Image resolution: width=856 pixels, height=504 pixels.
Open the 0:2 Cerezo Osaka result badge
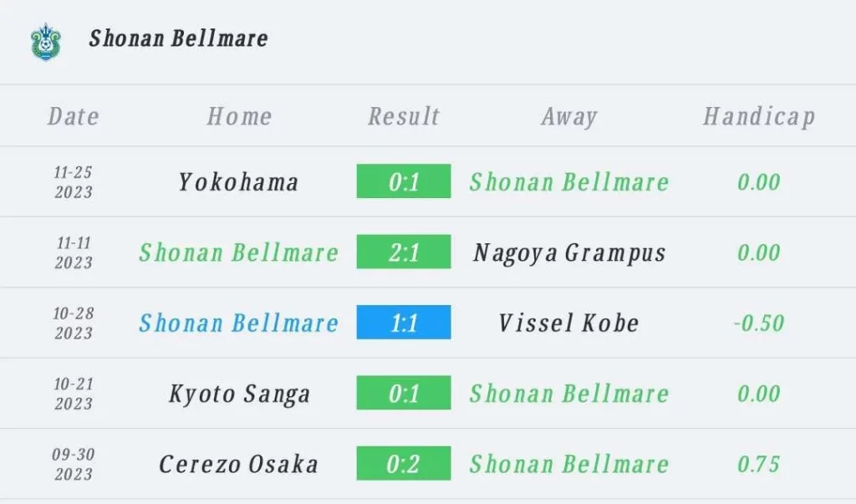pos(404,463)
